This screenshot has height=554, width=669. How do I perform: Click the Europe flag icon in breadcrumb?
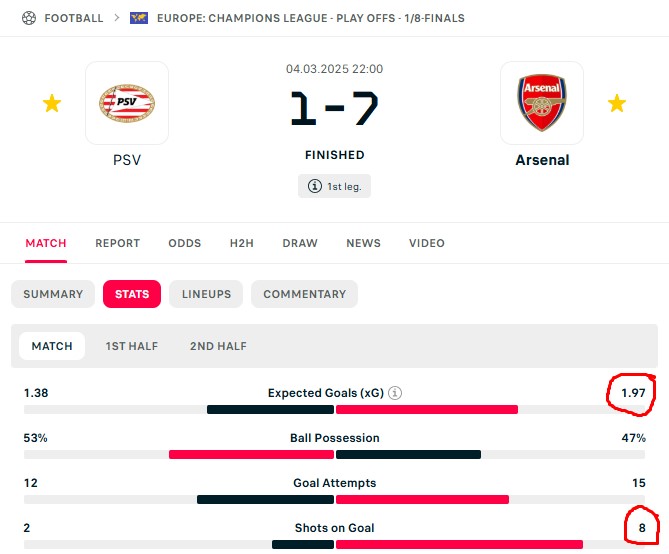point(139,18)
